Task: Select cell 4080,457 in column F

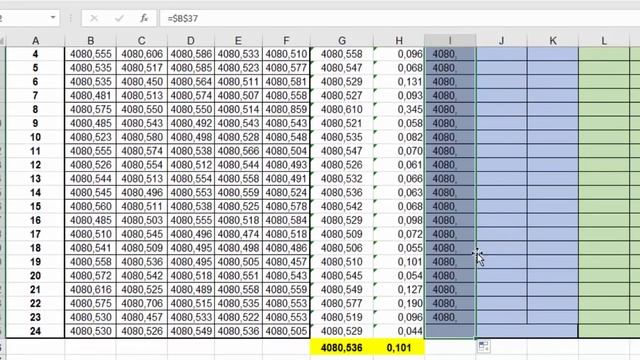Action: tap(286, 262)
